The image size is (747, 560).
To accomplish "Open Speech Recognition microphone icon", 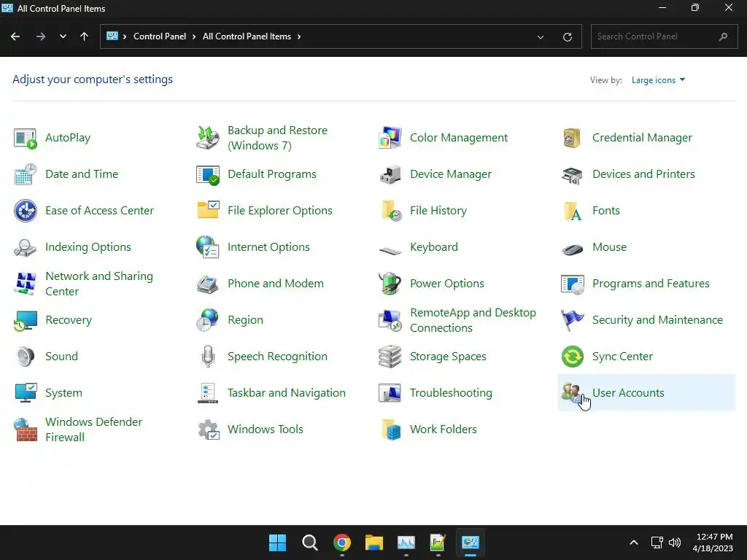I will pos(208,357).
